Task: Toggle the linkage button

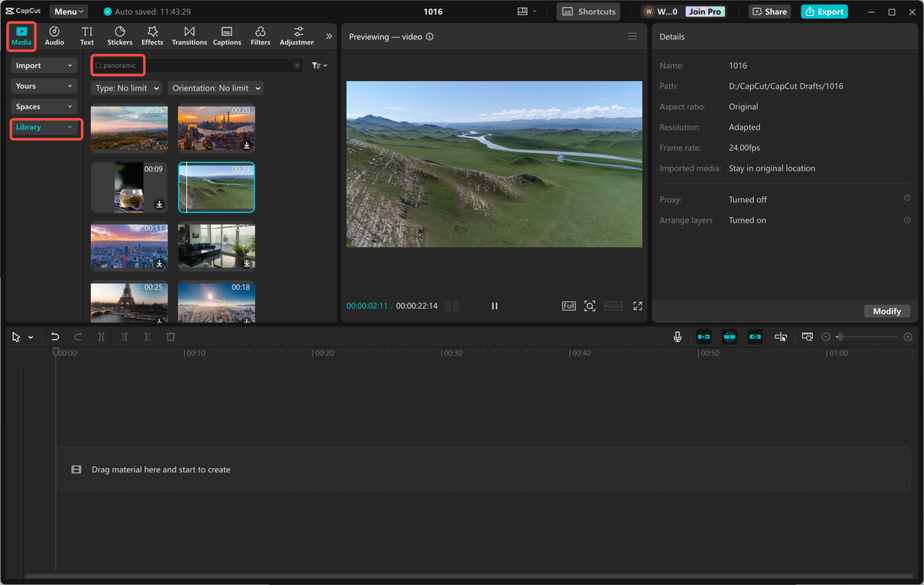Action: point(755,337)
